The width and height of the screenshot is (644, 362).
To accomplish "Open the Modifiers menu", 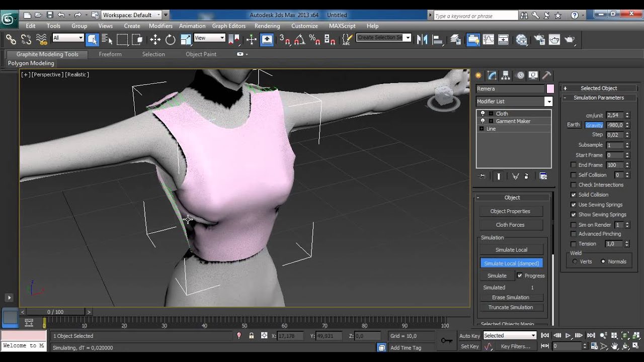I will tap(160, 26).
